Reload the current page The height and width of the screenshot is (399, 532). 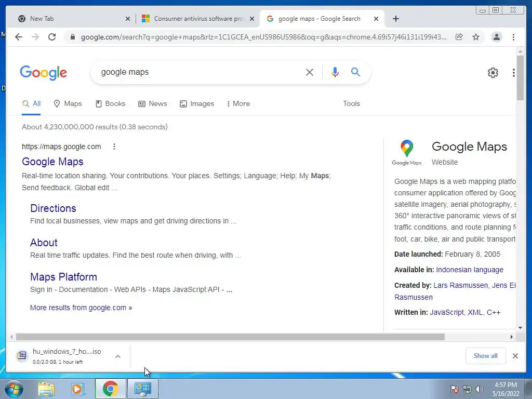(52, 37)
